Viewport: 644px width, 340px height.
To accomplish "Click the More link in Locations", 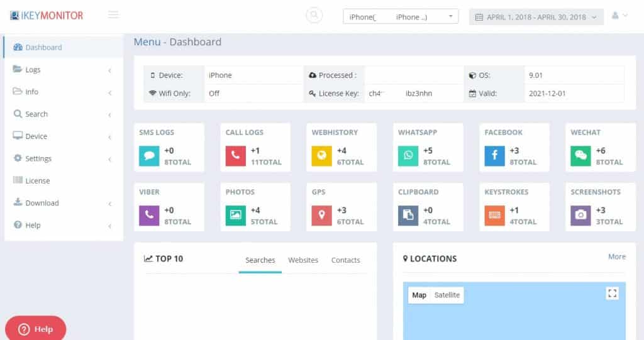I will pyautogui.click(x=617, y=256).
